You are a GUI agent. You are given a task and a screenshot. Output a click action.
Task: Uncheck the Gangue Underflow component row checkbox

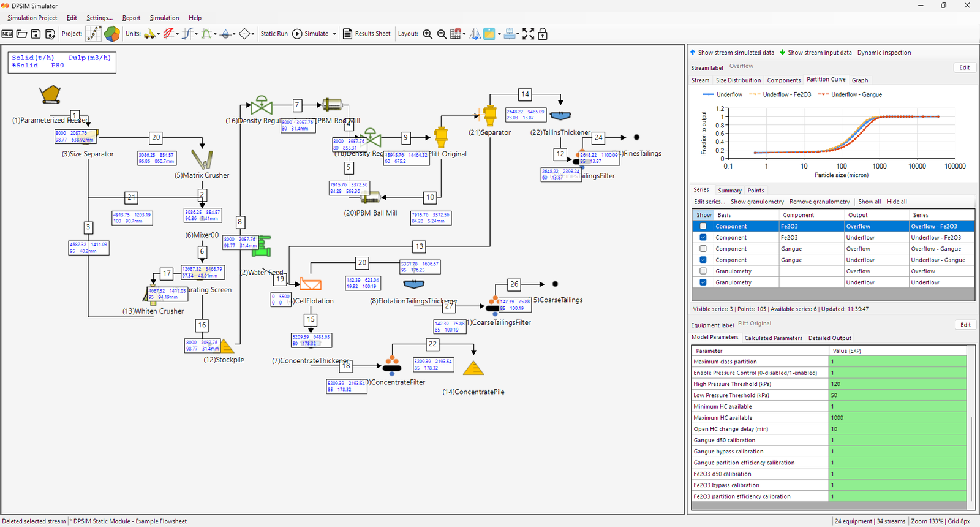coord(703,260)
